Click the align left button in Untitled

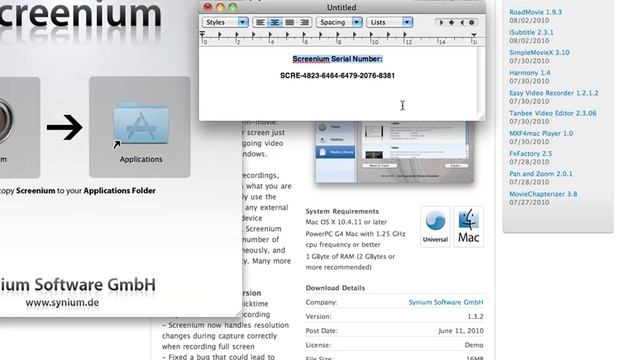tap(260, 22)
